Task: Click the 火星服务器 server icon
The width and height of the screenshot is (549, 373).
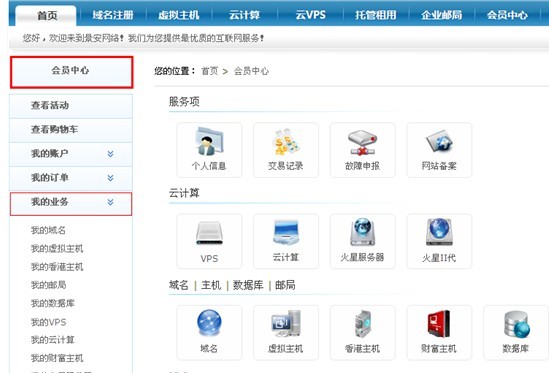Action: [362, 232]
